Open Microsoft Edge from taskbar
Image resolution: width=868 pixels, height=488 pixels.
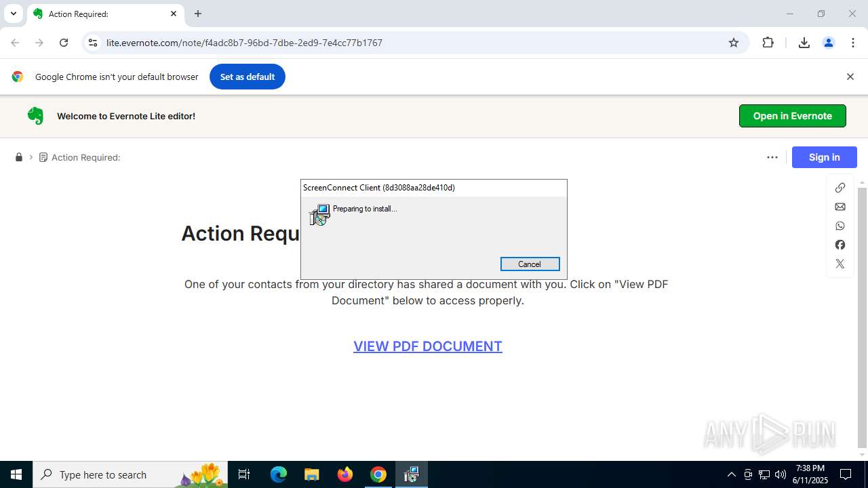tap(279, 474)
